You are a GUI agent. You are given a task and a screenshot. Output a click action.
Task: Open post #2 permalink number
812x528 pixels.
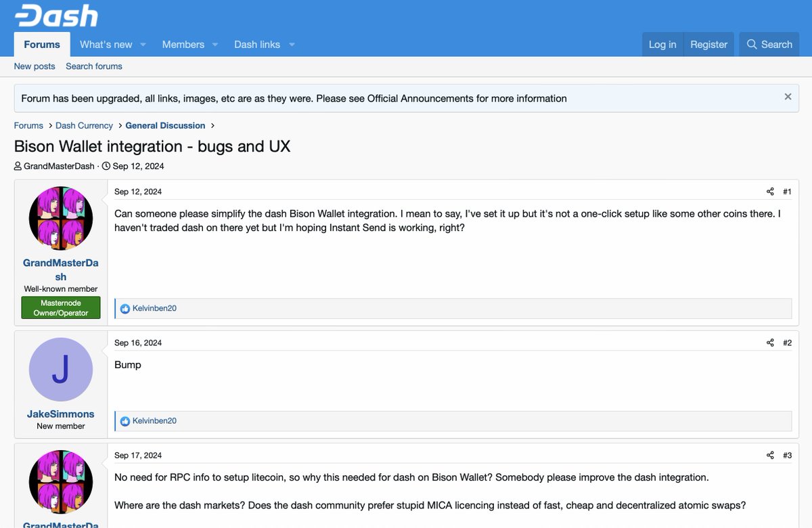click(x=787, y=343)
